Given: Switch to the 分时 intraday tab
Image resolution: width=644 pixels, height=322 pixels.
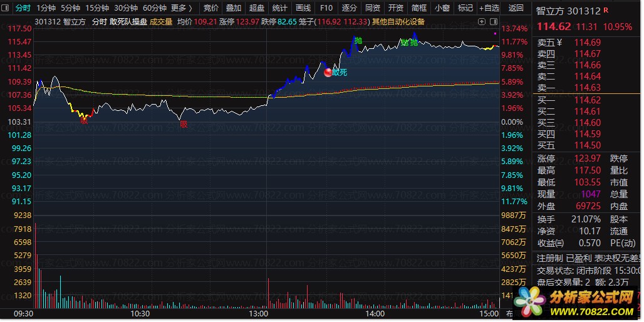Looking at the screenshot, I should [23, 8].
